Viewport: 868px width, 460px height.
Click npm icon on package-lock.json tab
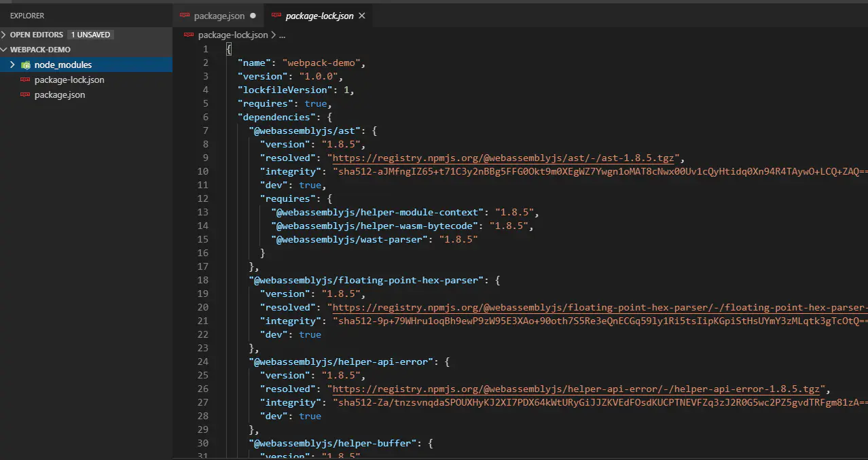coord(276,15)
